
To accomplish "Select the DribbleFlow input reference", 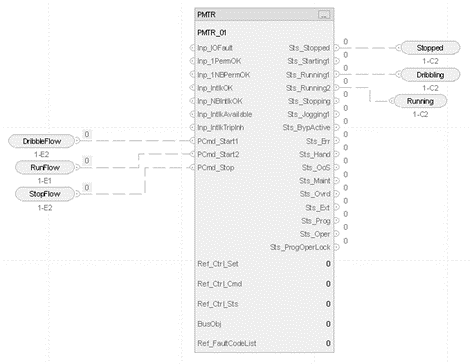I will pos(41,141).
